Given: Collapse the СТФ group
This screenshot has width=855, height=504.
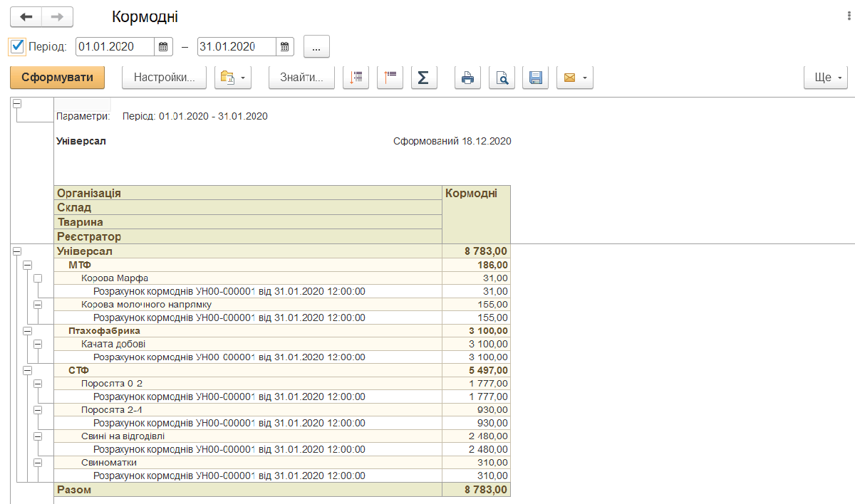Looking at the screenshot, I should point(28,370).
